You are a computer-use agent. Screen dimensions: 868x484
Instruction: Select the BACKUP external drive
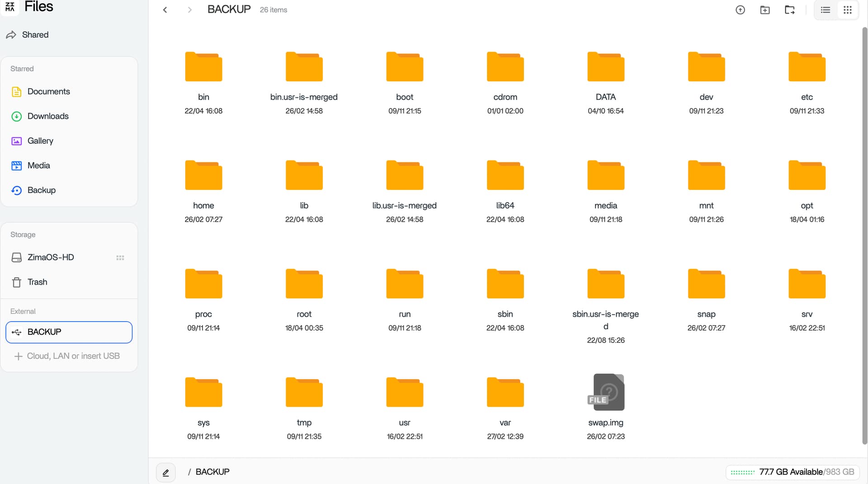click(x=69, y=332)
